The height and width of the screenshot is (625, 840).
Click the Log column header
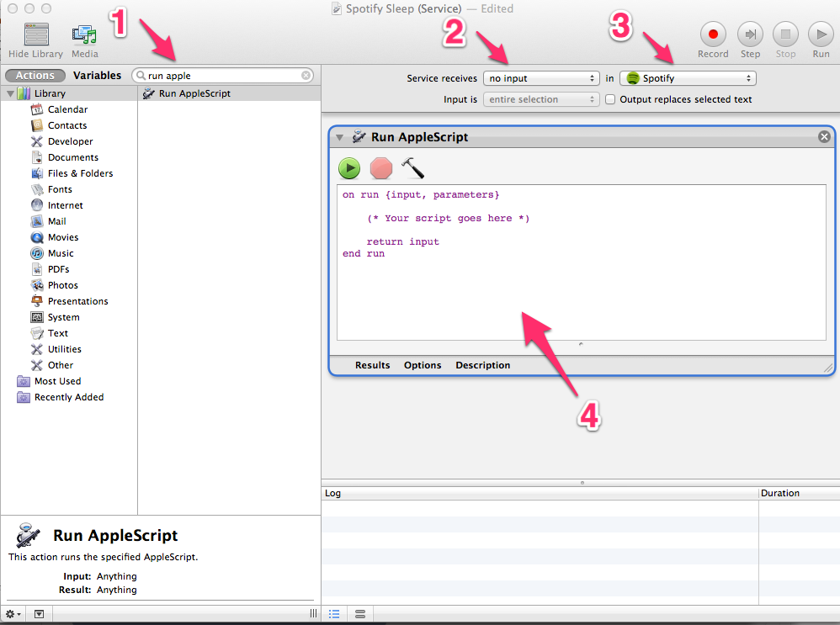tap(540, 493)
